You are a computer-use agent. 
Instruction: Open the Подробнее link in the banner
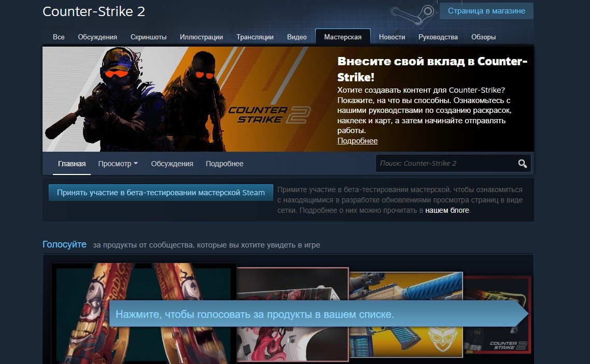click(357, 140)
